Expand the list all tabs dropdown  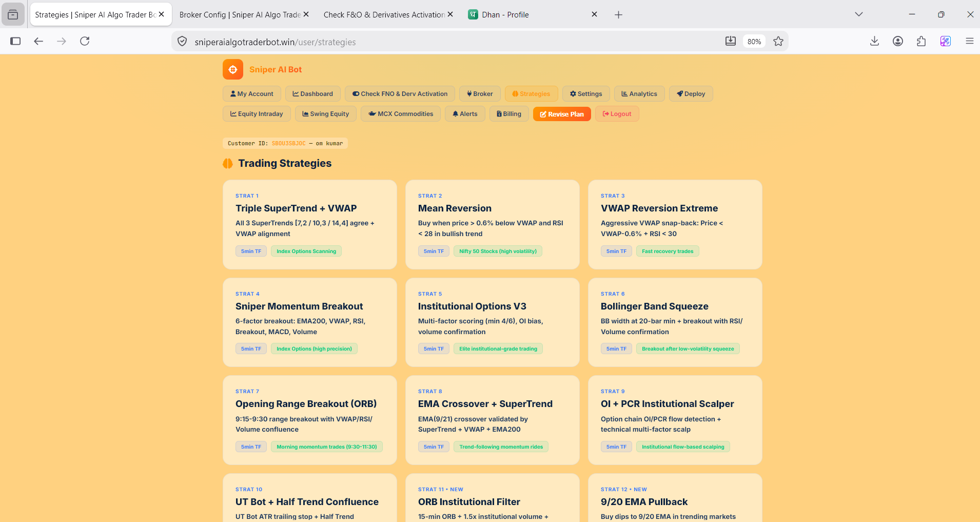tap(859, 14)
